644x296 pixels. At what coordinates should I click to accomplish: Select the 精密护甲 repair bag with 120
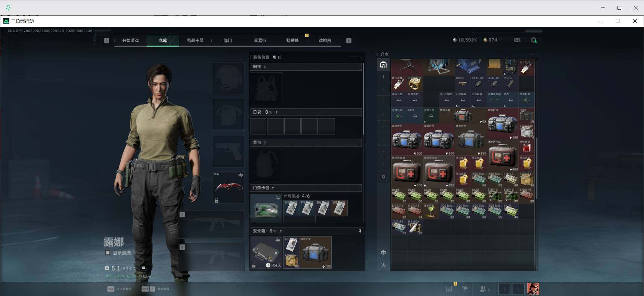point(470,139)
